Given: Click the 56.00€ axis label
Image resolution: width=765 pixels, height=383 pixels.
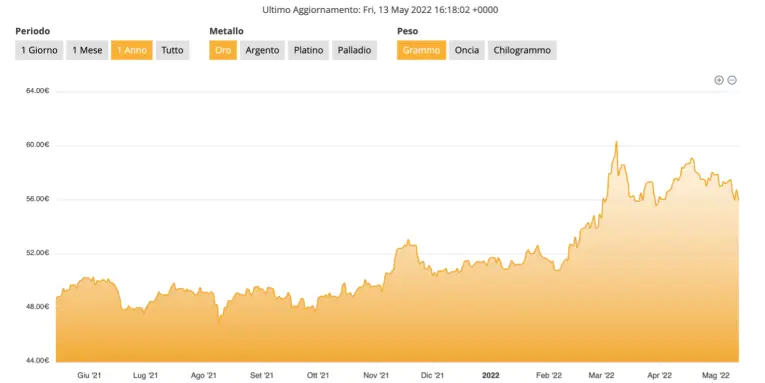Looking at the screenshot, I should pos(38,199).
